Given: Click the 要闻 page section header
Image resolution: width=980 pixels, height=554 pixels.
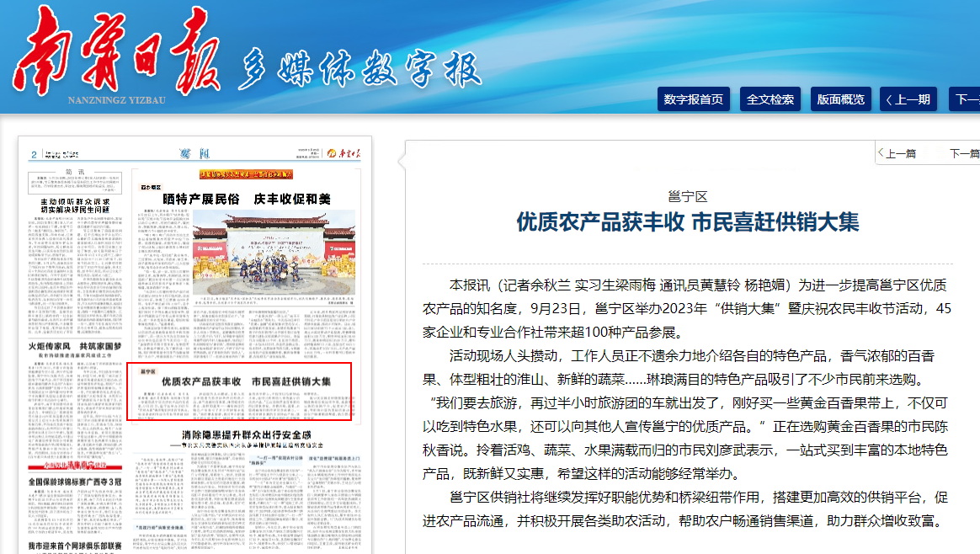Looking at the screenshot, I should [x=195, y=153].
